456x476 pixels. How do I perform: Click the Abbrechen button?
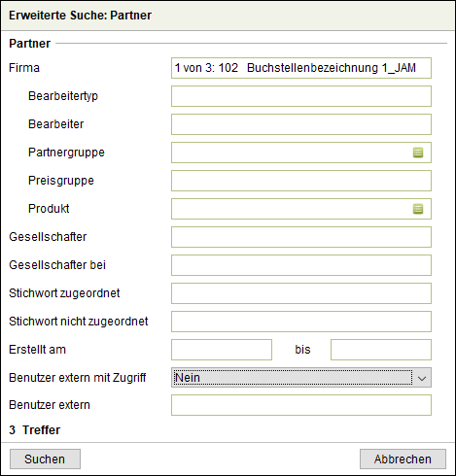pos(403,459)
